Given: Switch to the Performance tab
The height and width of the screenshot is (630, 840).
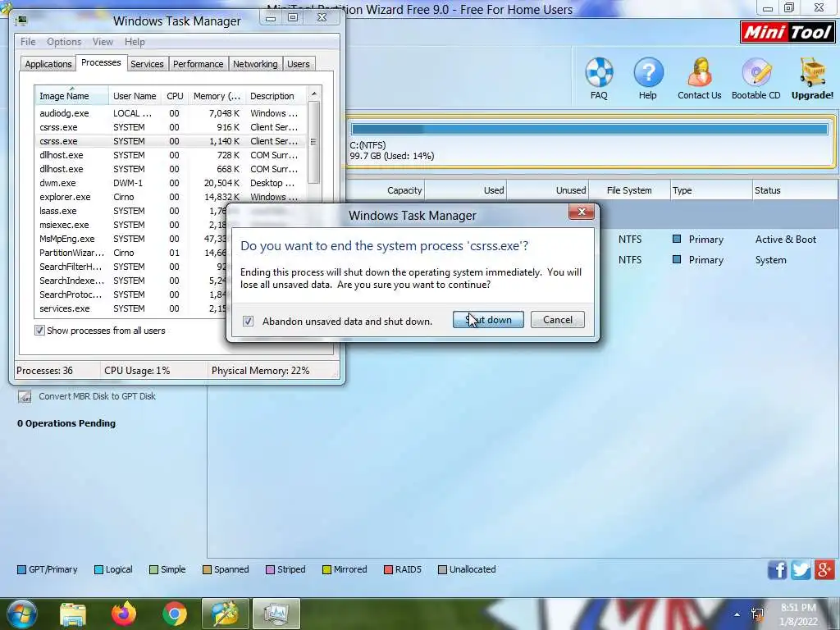Looking at the screenshot, I should 199,64.
